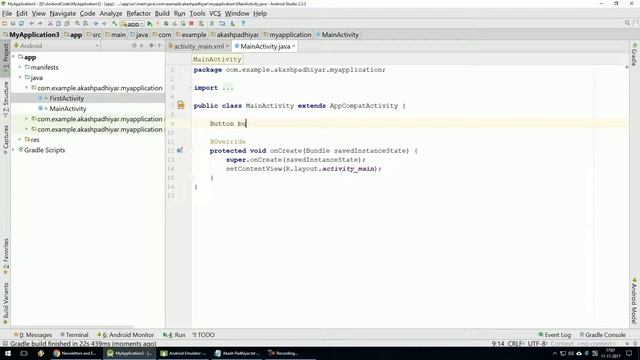Open the app run configuration dropdown
Viewport: 640px width, 360px height.
click(132, 24)
